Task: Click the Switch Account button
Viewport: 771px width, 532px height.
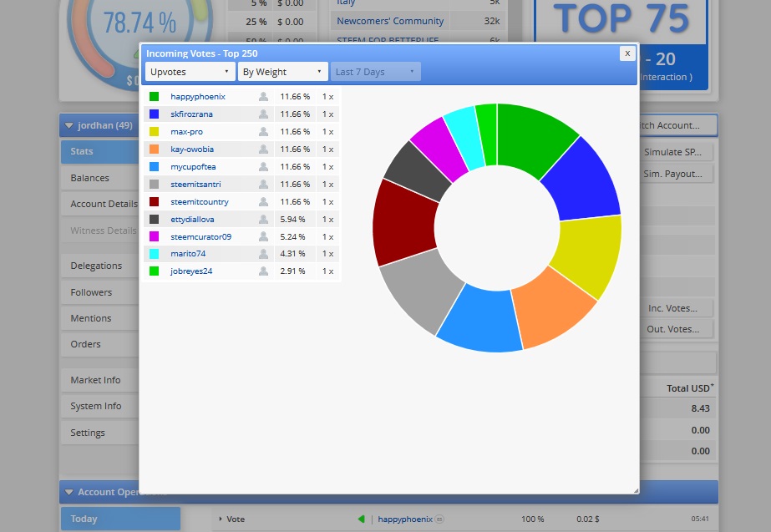Action: coord(678,125)
